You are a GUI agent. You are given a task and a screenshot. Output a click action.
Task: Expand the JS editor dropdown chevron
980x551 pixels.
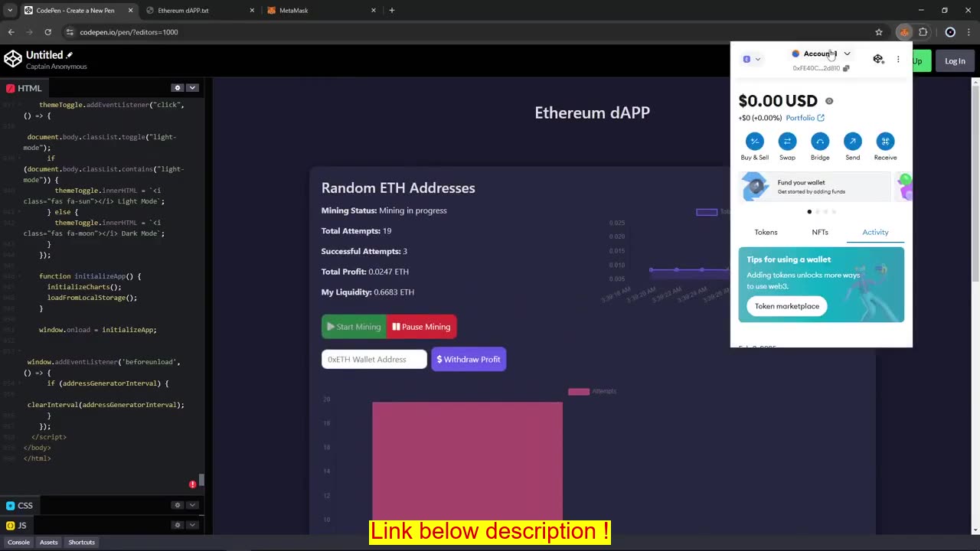point(193,525)
